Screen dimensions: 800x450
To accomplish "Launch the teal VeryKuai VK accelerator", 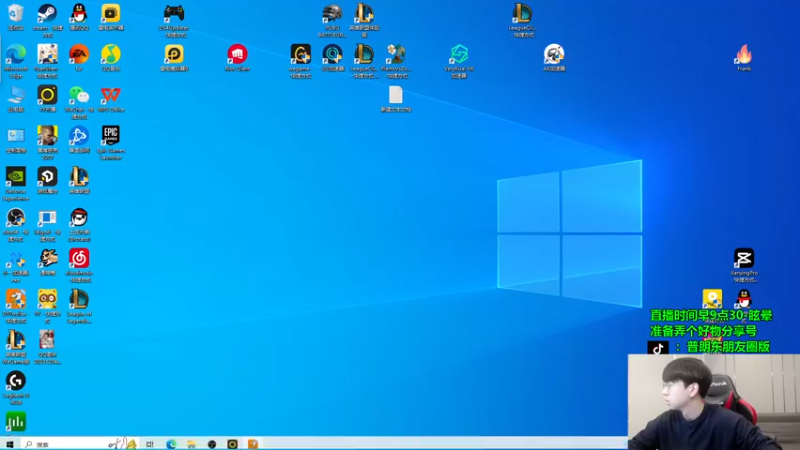I will point(459,54).
